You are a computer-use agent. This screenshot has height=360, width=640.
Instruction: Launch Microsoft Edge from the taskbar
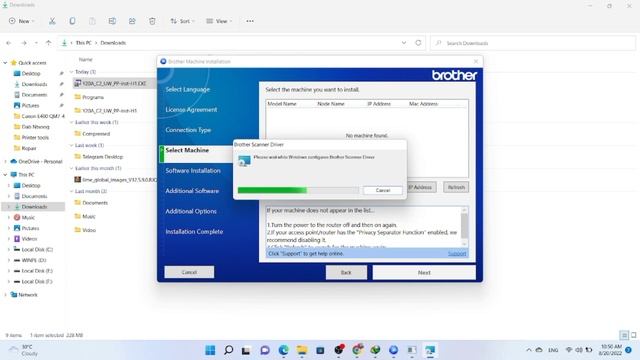(x=283, y=350)
